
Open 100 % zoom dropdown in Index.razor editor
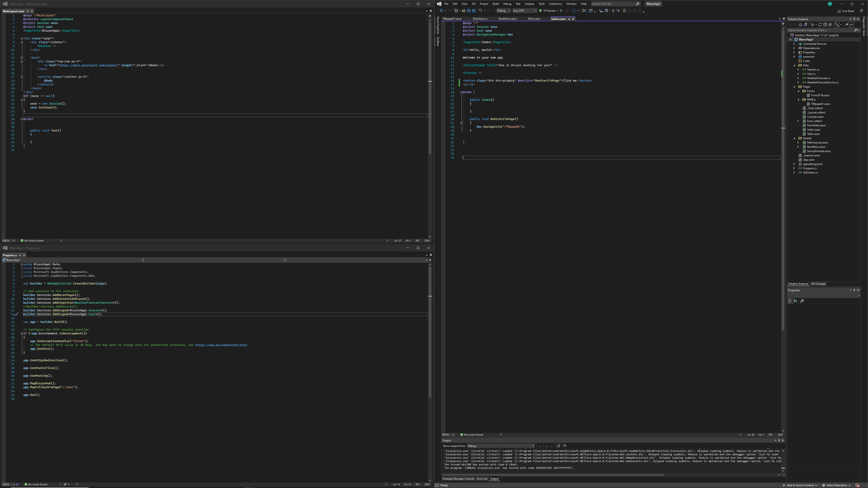click(x=448, y=435)
